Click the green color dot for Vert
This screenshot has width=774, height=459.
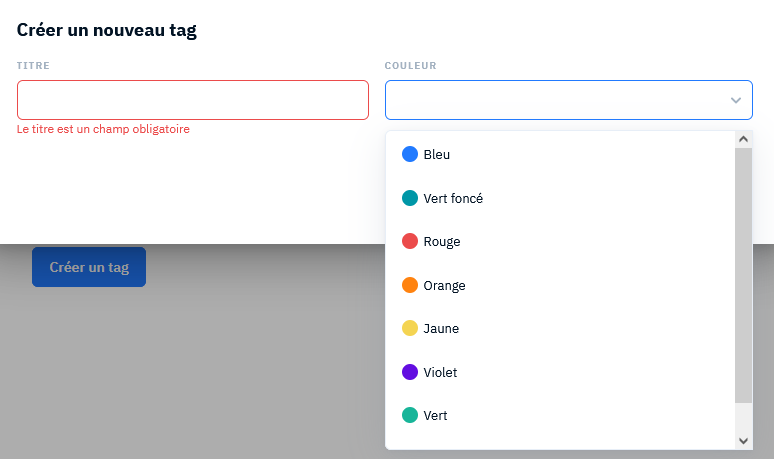pos(410,415)
